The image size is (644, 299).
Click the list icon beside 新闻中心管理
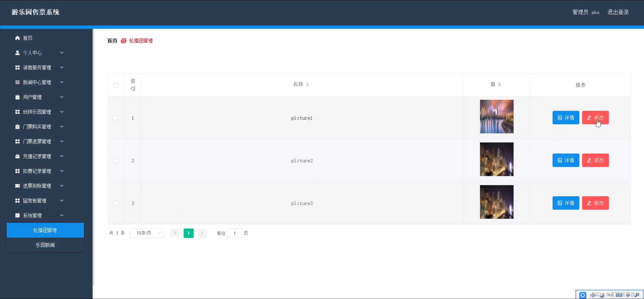pyautogui.click(x=17, y=82)
